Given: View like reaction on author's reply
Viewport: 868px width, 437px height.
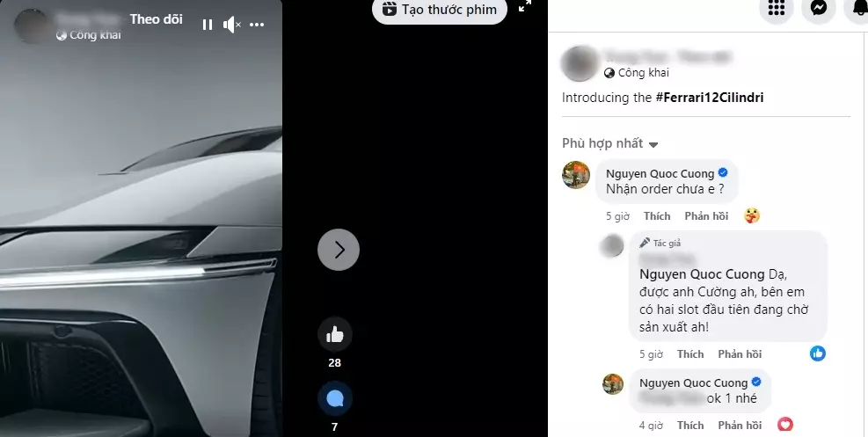Looking at the screenshot, I should [x=818, y=353].
